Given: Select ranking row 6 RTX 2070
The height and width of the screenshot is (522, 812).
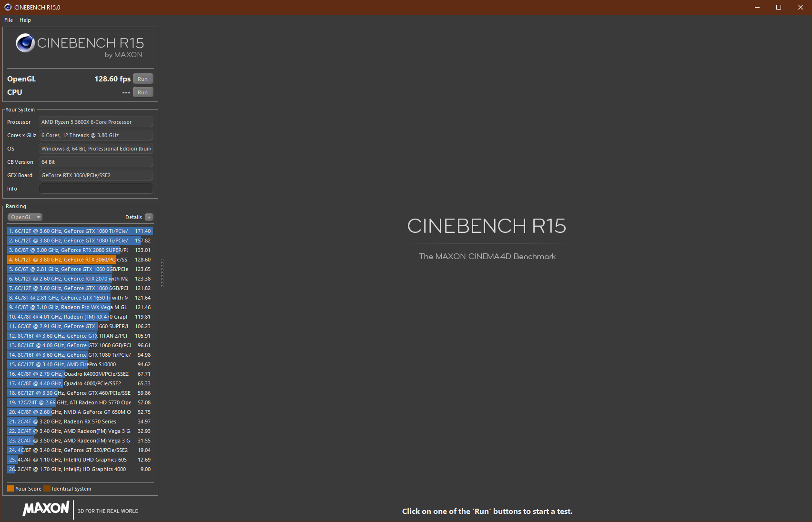Looking at the screenshot, I should click(x=80, y=279).
